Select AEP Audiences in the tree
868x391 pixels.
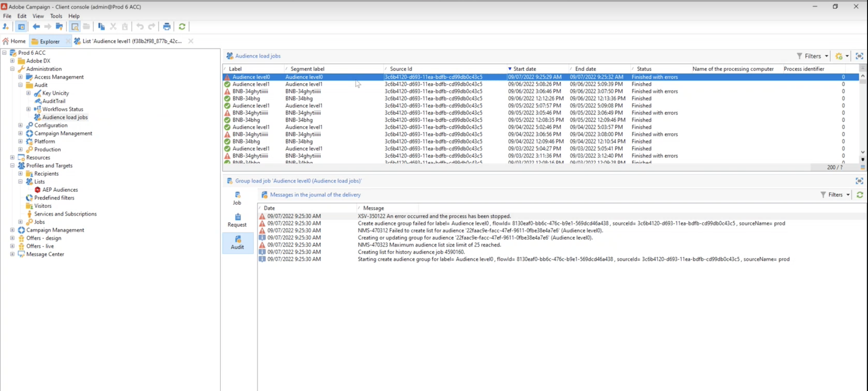[x=60, y=190]
